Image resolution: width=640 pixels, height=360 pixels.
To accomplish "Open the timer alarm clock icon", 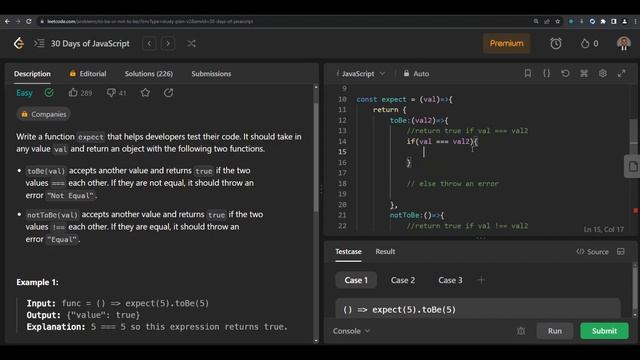I will pyautogui.click(x=556, y=43).
